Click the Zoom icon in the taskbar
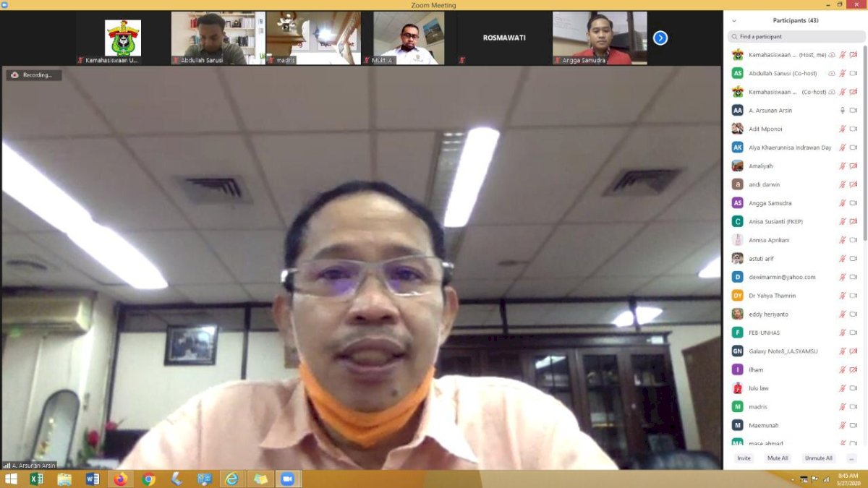 (287, 479)
